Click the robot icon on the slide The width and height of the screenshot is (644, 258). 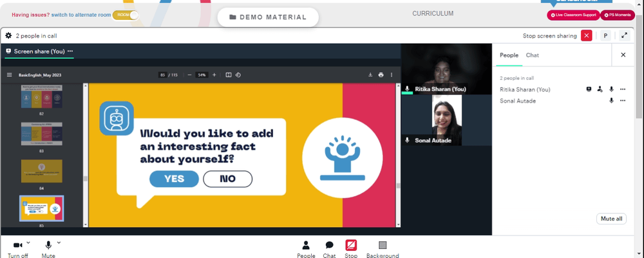click(117, 119)
